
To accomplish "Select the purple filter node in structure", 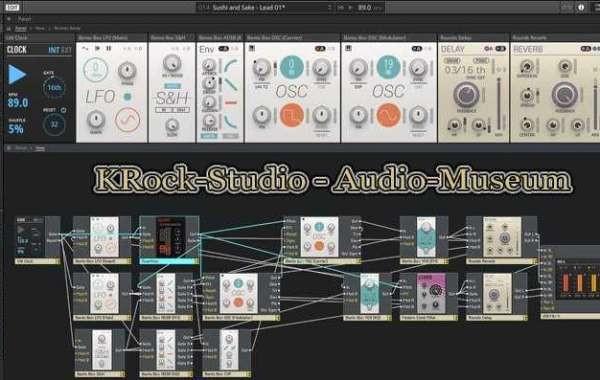I will [x=429, y=297].
